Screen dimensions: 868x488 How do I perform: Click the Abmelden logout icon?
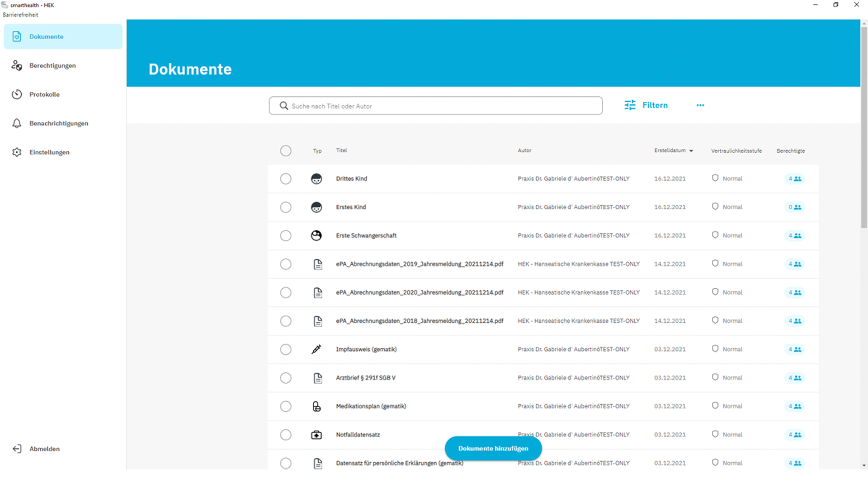pyautogui.click(x=17, y=449)
